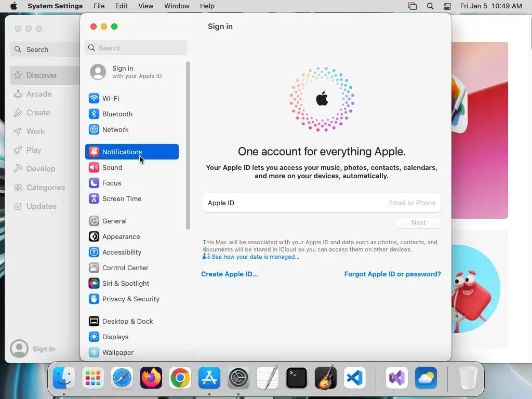Screen dimensions: 532x399
Task: Open Visual Studio from the Dock
Action: point(397,378)
